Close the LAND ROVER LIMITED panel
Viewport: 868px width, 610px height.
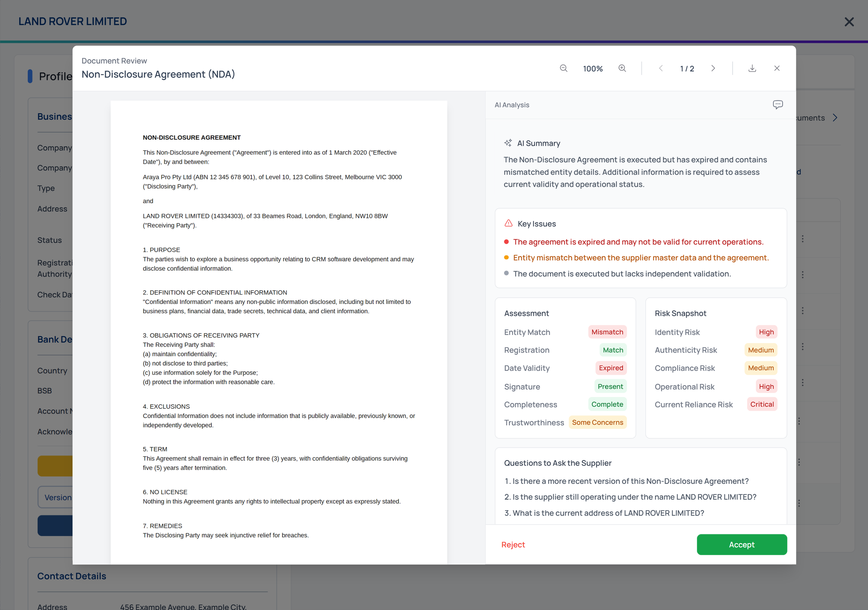pos(849,22)
